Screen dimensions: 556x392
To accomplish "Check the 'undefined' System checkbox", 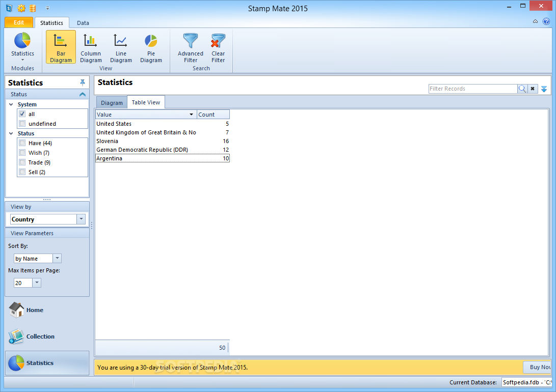I will (22, 124).
